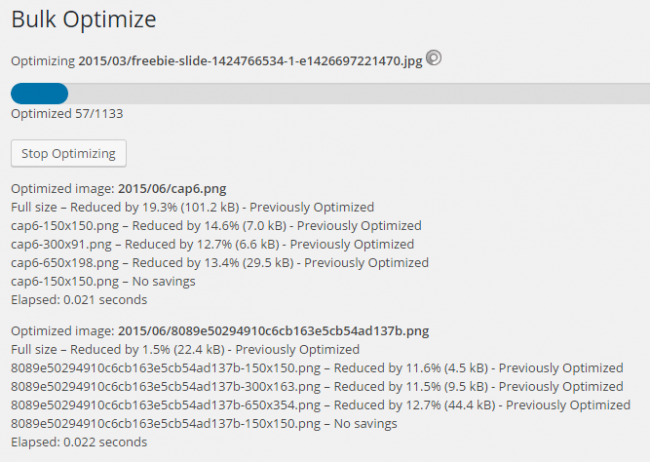
Task: Click the cap6-300x91.png result line
Action: [212, 244]
